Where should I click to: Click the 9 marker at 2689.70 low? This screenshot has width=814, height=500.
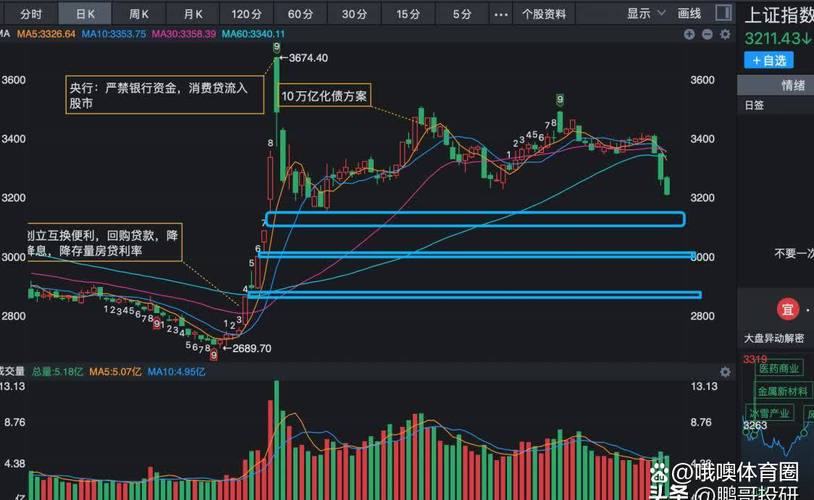[x=213, y=354]
